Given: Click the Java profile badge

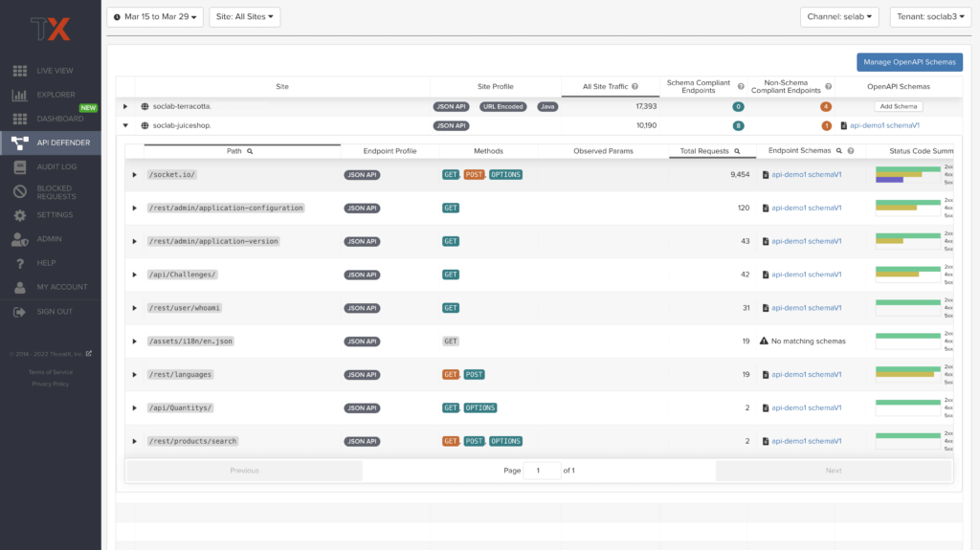Looking at the screenshot, I should [547, 106].
